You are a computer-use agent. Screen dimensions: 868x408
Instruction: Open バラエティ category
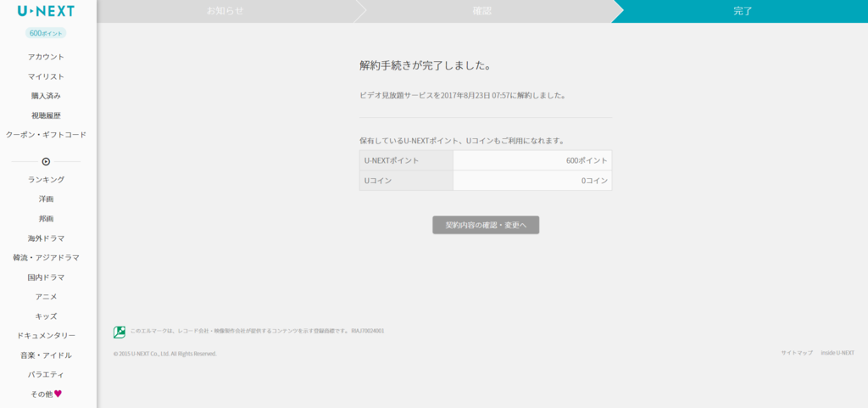[46, 375]
